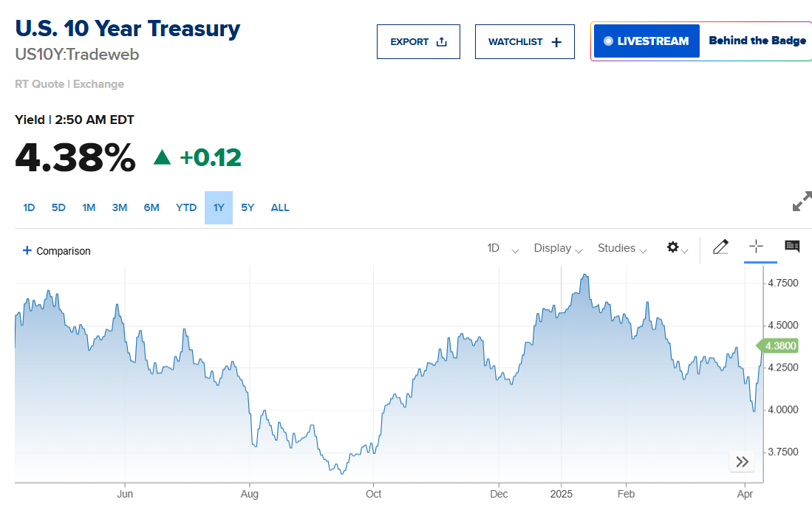Switch to YTD time range
The width and height of the screenshot is (812, 516).
pyautogui.click(x=186, y=207)
